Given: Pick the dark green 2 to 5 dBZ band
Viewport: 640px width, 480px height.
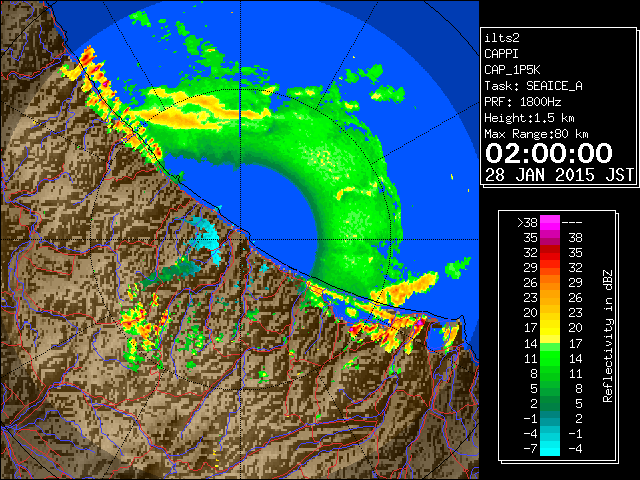Looking at the screenshot, I should (550, 403).
